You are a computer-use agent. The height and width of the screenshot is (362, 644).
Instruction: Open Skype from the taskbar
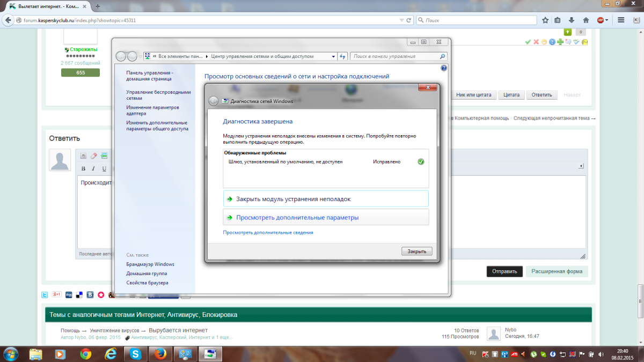coord(136,354)
